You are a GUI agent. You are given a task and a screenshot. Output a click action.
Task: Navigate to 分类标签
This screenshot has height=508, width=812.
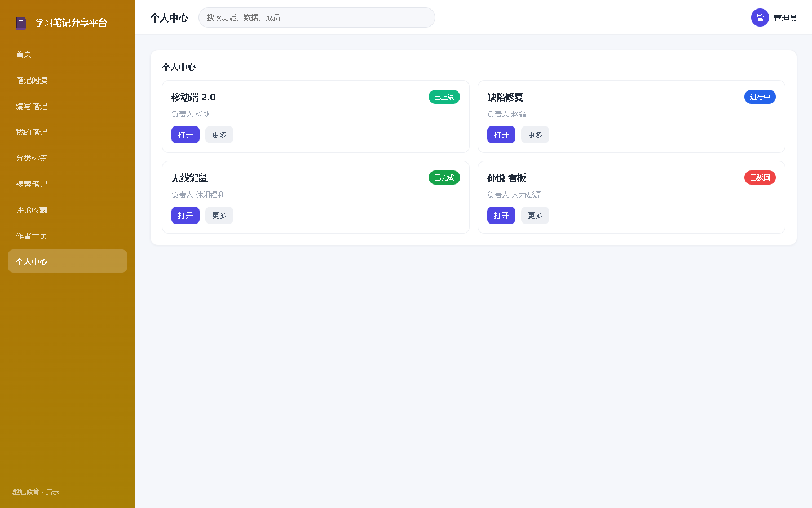(x=68, y=158)
